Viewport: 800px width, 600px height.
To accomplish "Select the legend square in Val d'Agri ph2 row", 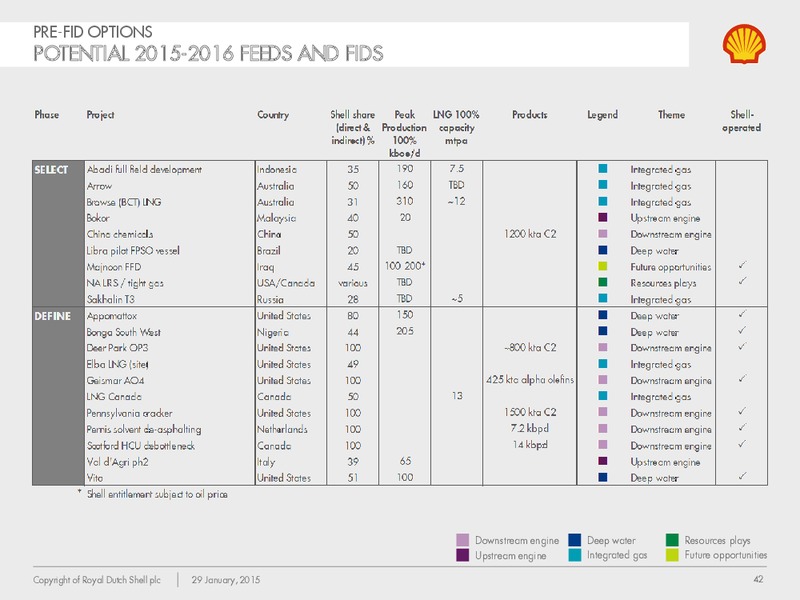I will pos(603,461).
